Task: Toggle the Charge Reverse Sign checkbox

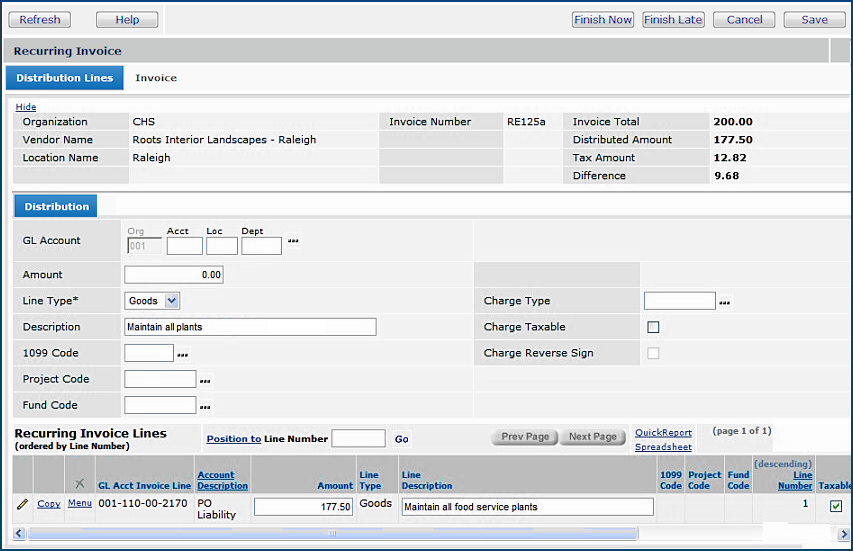Action: point(653,353)
